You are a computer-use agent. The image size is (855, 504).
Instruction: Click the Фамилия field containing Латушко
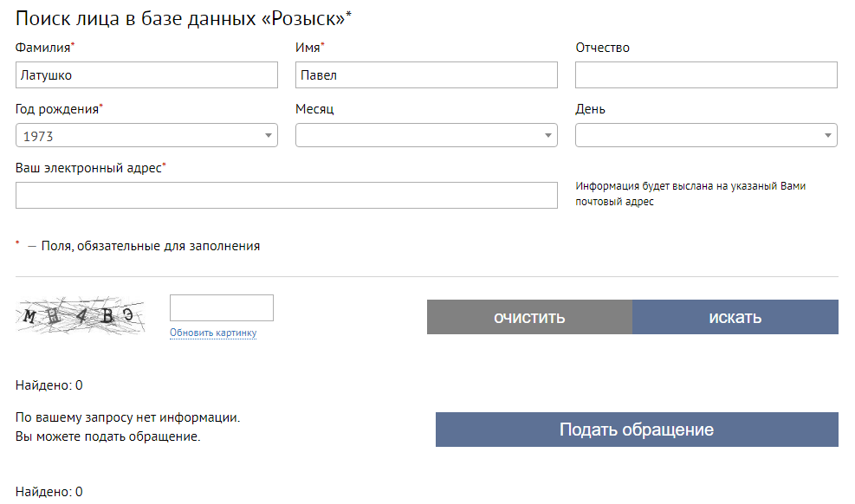click(146, 75)
